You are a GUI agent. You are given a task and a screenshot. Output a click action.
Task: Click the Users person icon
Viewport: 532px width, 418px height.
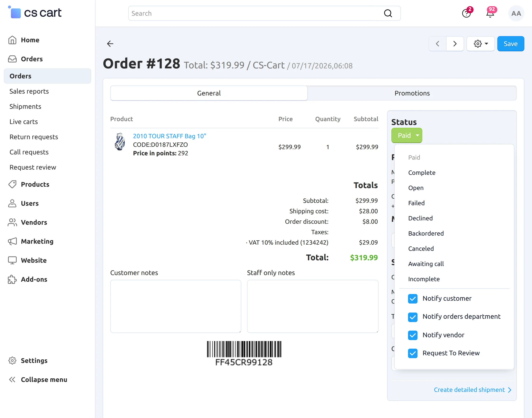point(12,203)
